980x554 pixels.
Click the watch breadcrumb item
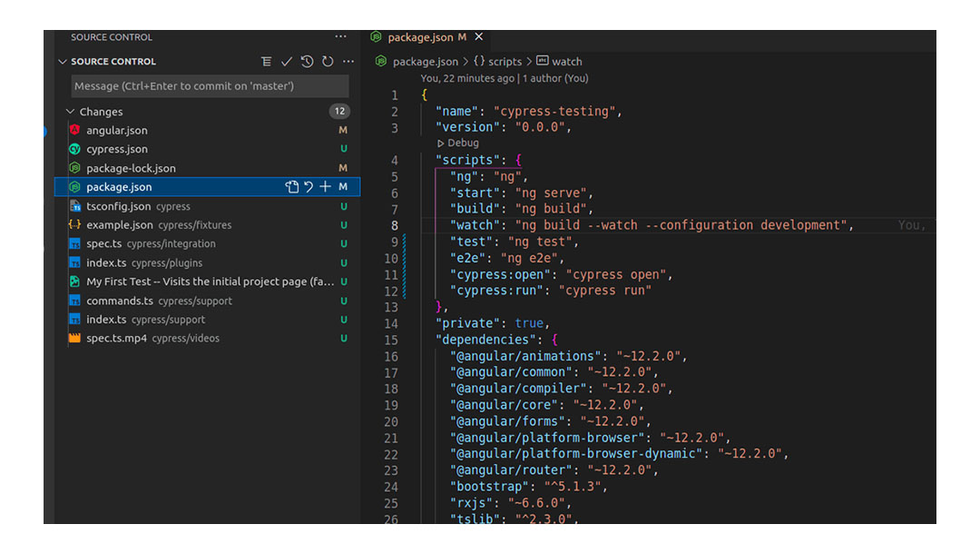coord(566,62)
